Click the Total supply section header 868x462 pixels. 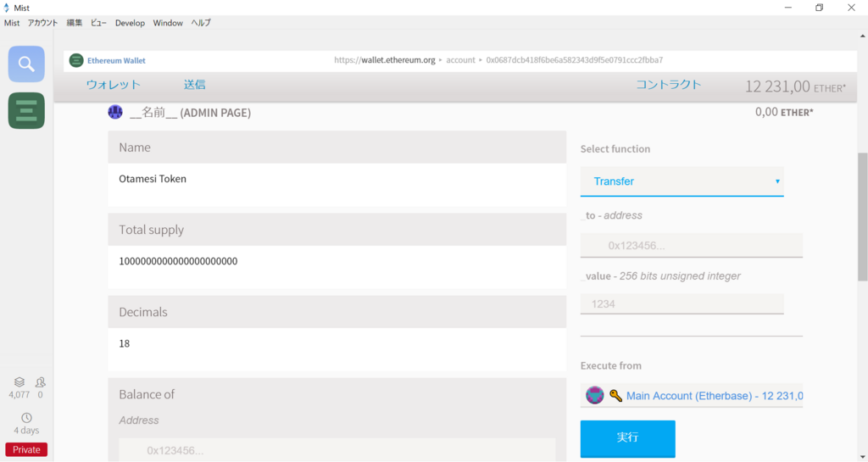[337, 230]
